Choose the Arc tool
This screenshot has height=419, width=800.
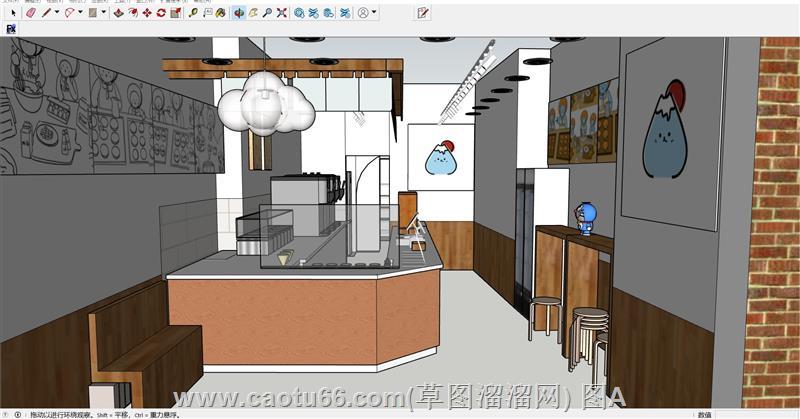(69, 13)
